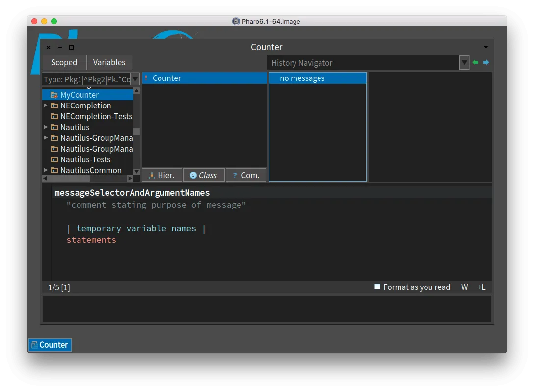Viewport: 534px width, 392px height.
Task: Toggle the +L line numbers button
Action: [x=481, y=287]
